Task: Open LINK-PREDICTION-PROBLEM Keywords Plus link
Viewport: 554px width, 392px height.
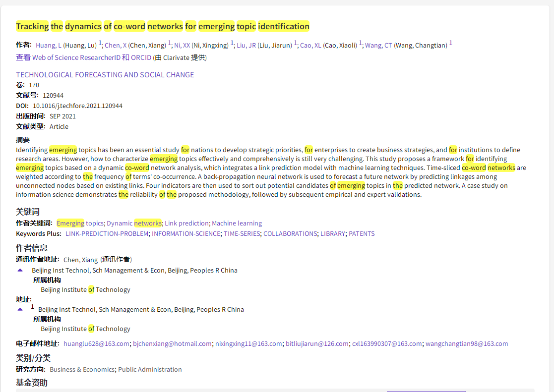Action: 107,233
